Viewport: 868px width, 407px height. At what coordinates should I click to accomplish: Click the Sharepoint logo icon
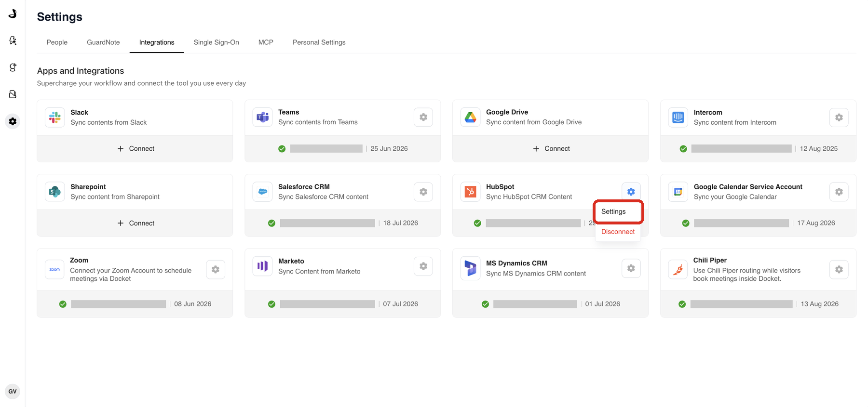(x=55, y=192)
